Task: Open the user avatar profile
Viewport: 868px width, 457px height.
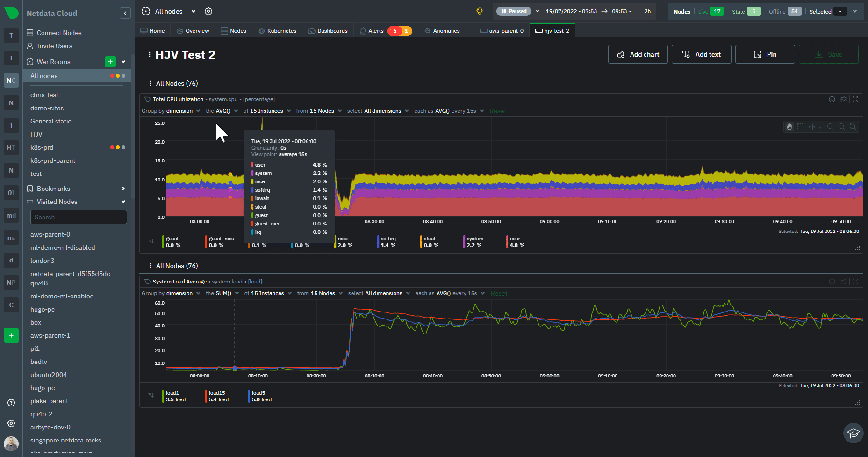Action: (x=11, y=443)
